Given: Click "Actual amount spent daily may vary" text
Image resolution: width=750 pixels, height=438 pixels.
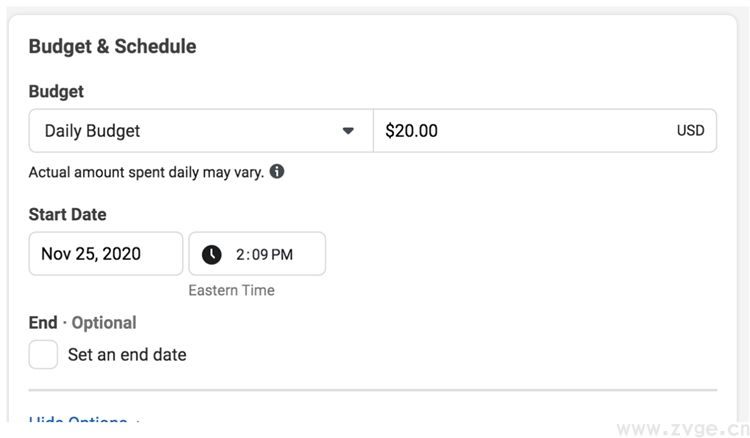Looking at the screenshot, I should coord(146,172).
